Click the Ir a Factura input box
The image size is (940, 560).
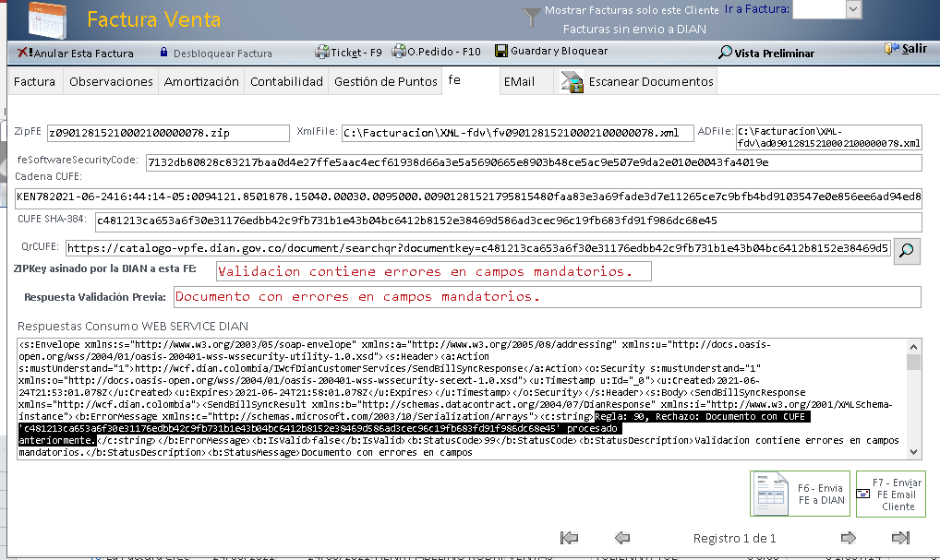819,9
